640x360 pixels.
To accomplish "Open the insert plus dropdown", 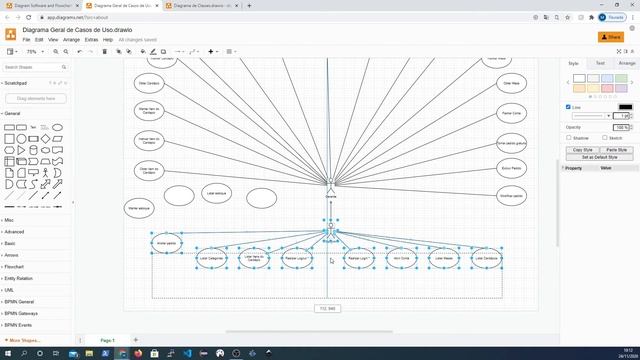I will coord(213,52).
